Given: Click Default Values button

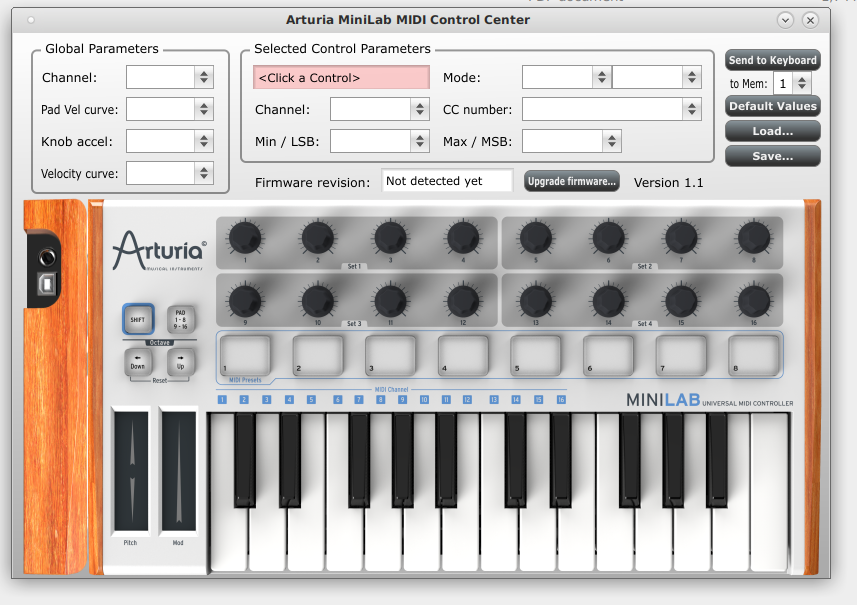Looking at the screenshot, I should 772,106.
